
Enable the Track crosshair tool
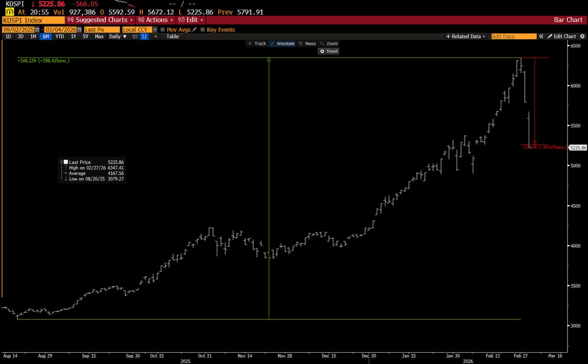tap(257, 43)
